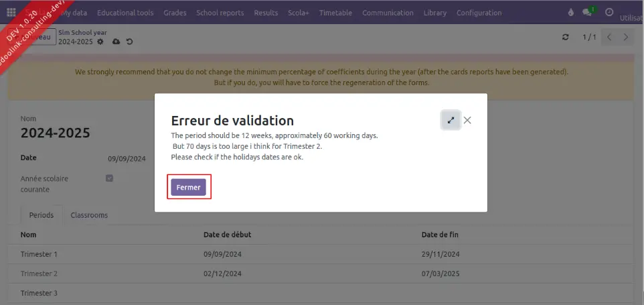Open the conversations message icon
This screenshot has height=305, width=644.
click(x=588, y=13)
